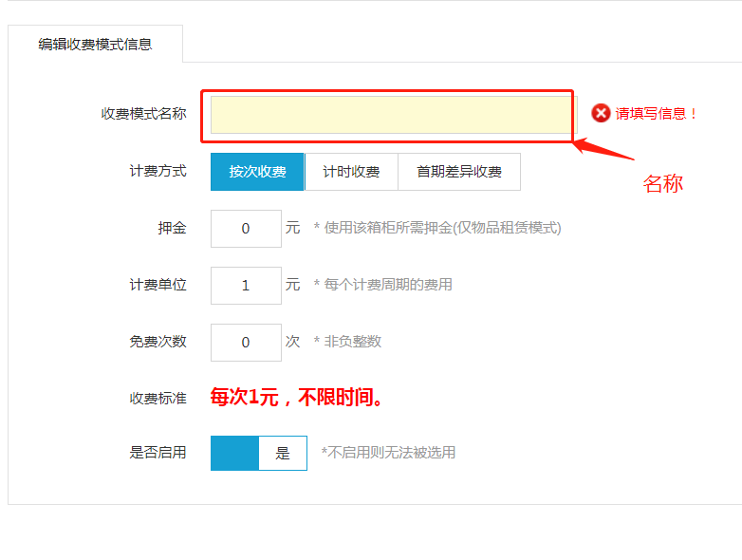Focus the 收费模式名称 input field
This screenshot has width=742, height=560.
[389, 115]
